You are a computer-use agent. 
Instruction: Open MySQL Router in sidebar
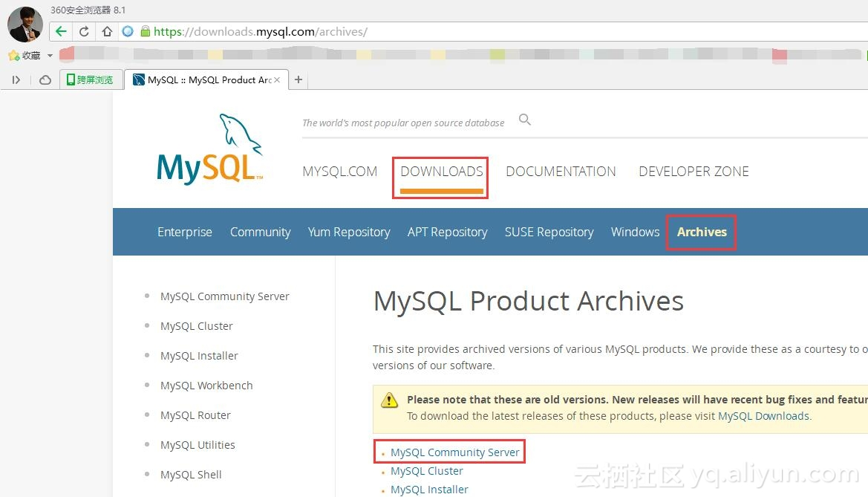coord(195,415)
